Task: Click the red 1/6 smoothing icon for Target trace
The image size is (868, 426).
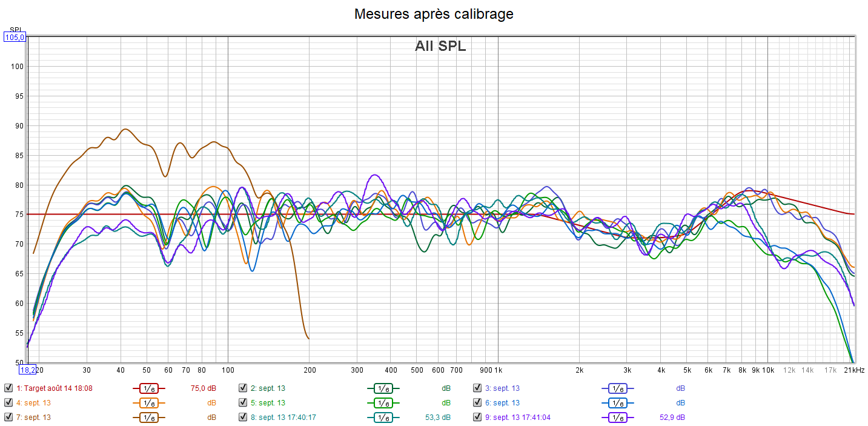Action: [x=148, y=388]
